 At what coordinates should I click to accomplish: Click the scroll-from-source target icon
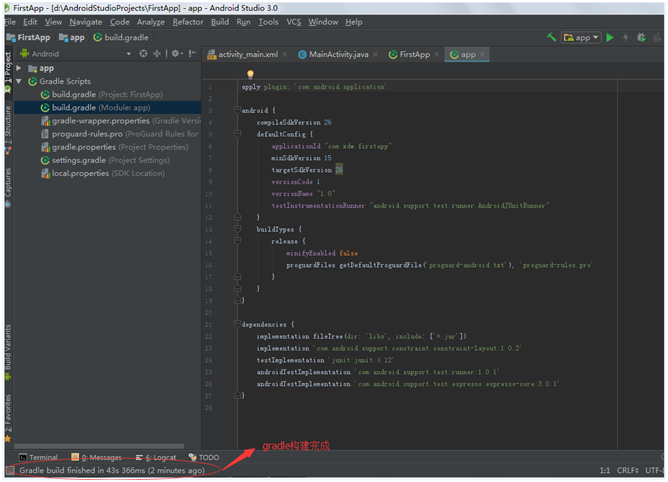click(x=143, y=54)
